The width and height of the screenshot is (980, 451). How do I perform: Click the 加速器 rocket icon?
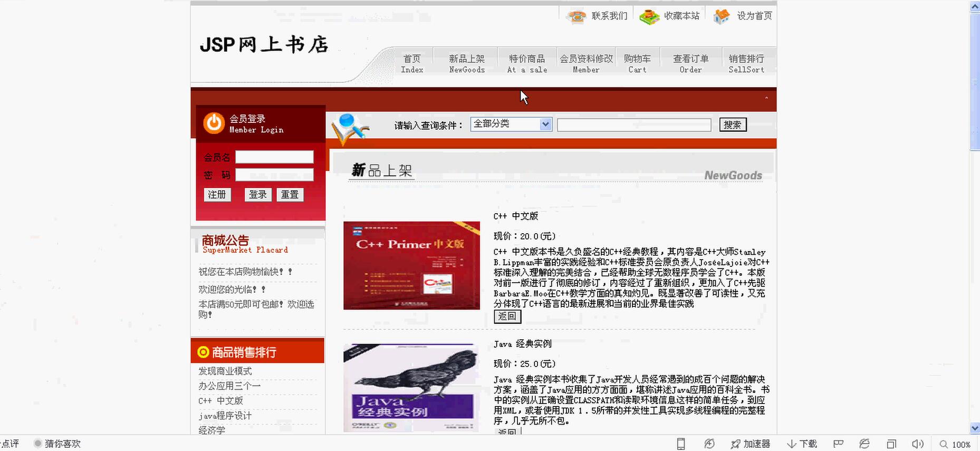coord(735,444)
